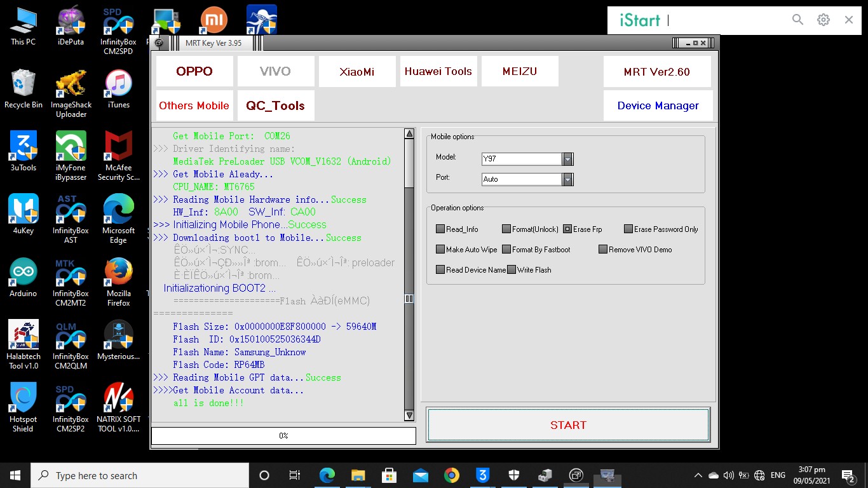Click the Model combo box text field
This screenshot has width=868, height=488.
(522, 159)
